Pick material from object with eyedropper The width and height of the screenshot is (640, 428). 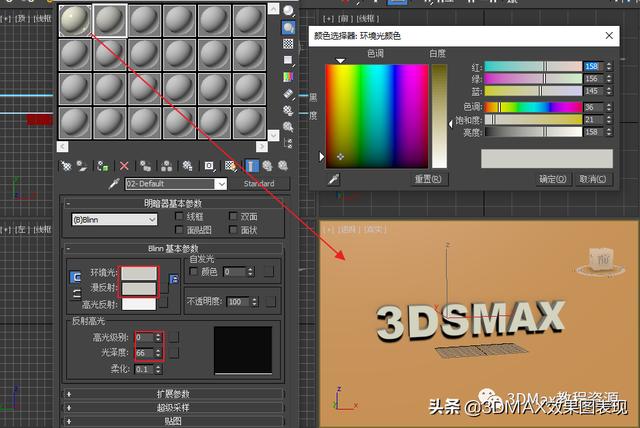point(114,184)
